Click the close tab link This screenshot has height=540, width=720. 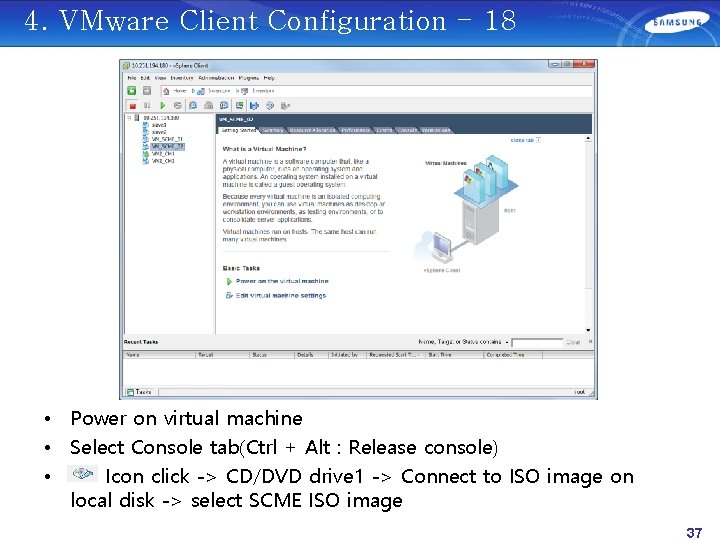(x=522, y=140)
